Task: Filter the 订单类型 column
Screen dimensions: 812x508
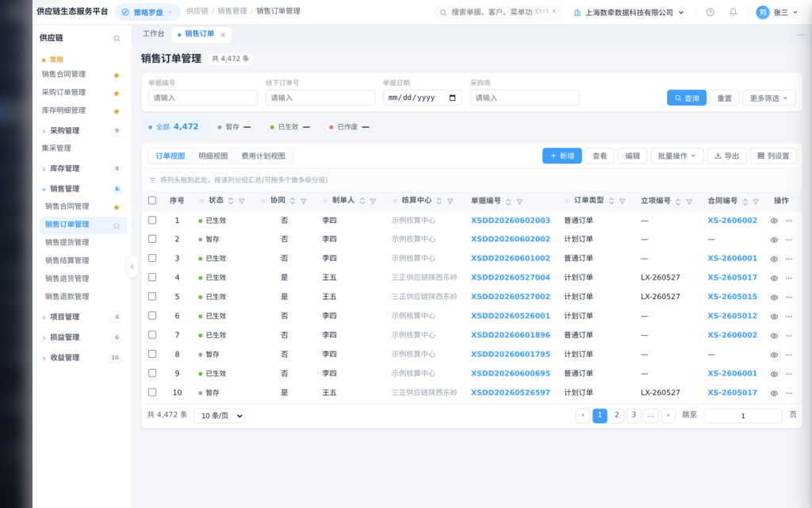Action: (622, 201)
